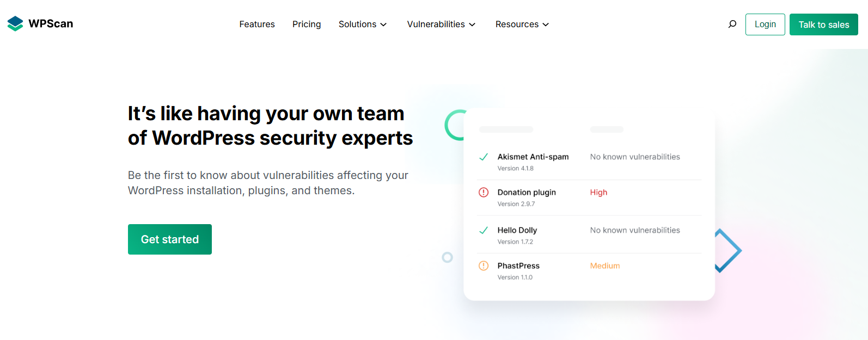Click the orange warning icon beside PhastPress

(x=484, y=265)
